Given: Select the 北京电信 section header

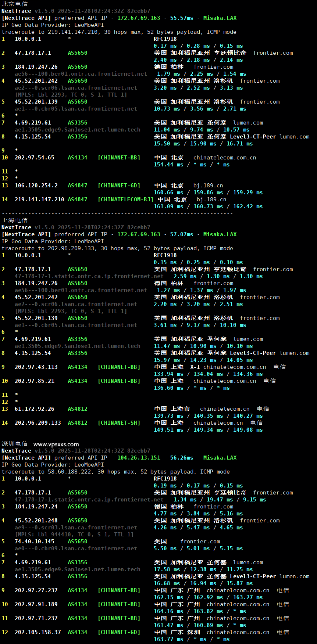Looking at the screenshot, I should tap(14, 4).
